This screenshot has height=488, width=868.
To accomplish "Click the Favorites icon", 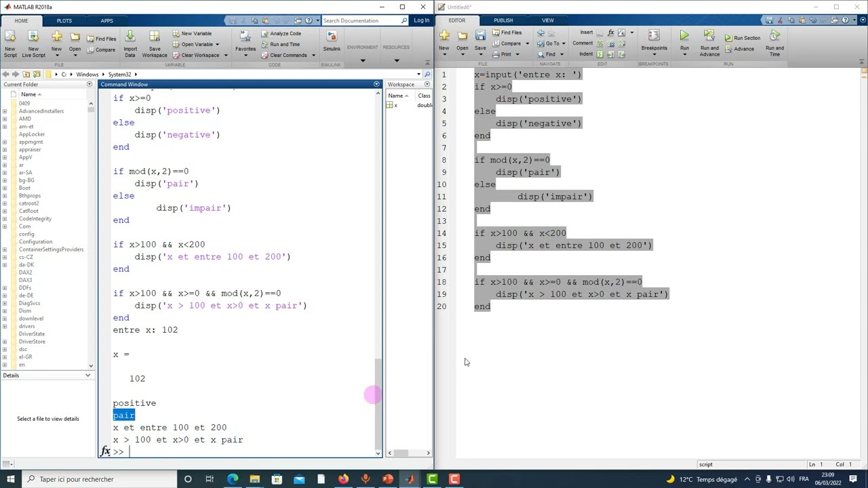I will (x=245, y=41).
